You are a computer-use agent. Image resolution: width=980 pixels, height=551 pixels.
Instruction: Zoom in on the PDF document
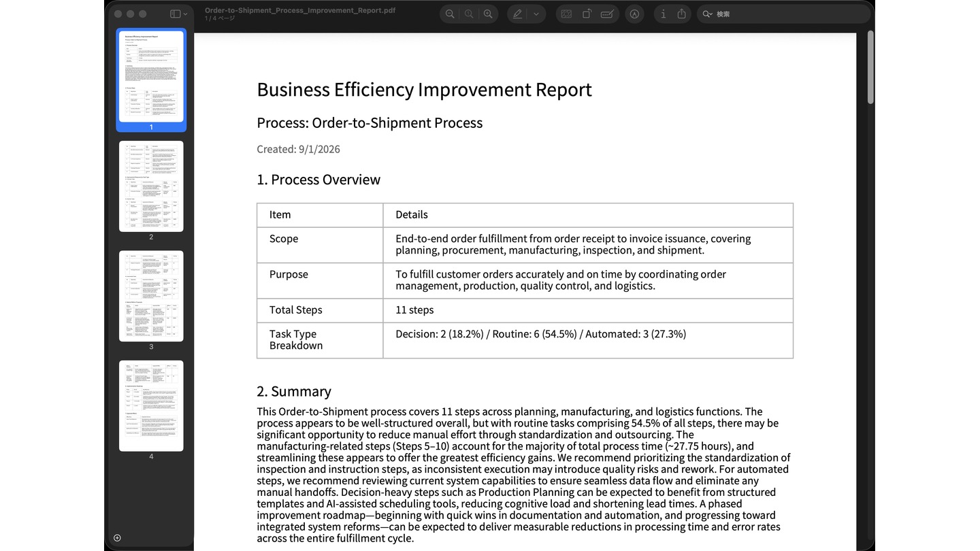488,14
